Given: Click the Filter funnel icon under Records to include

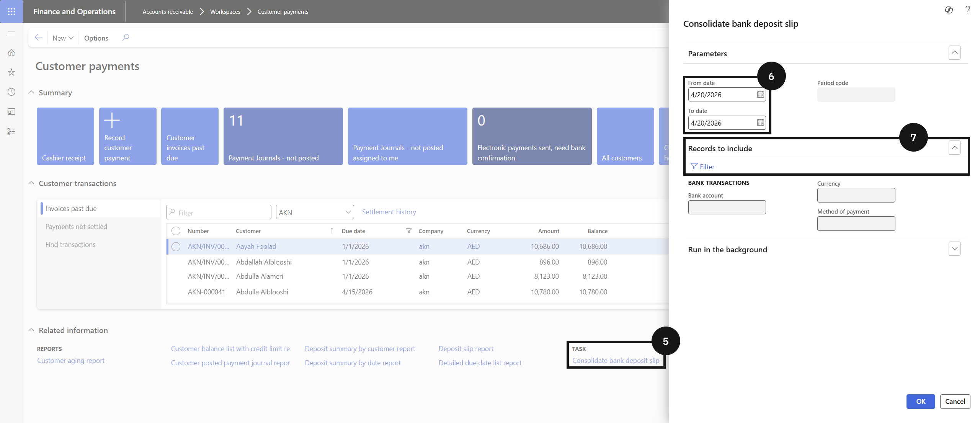Looking at the screenshot, I should pos(694,167).
